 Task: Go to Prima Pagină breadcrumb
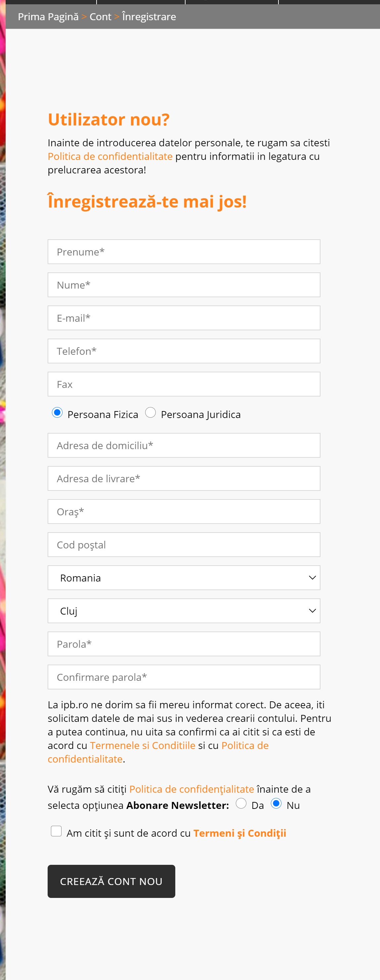pyautogui.click(x=48, y=17)
